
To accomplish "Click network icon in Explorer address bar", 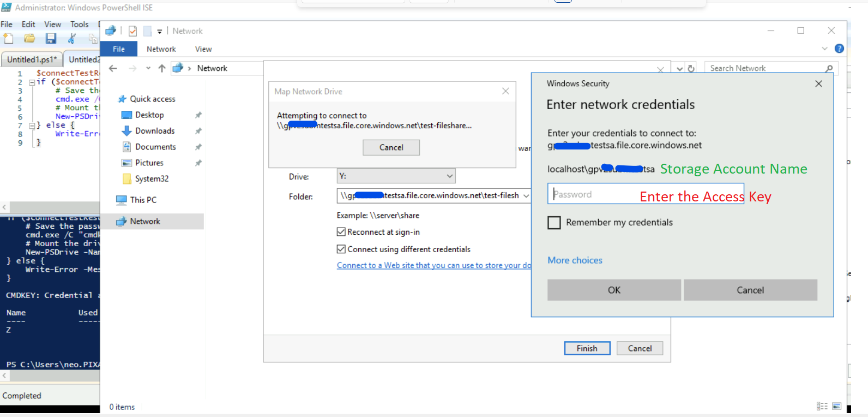I will click(177, 68).
